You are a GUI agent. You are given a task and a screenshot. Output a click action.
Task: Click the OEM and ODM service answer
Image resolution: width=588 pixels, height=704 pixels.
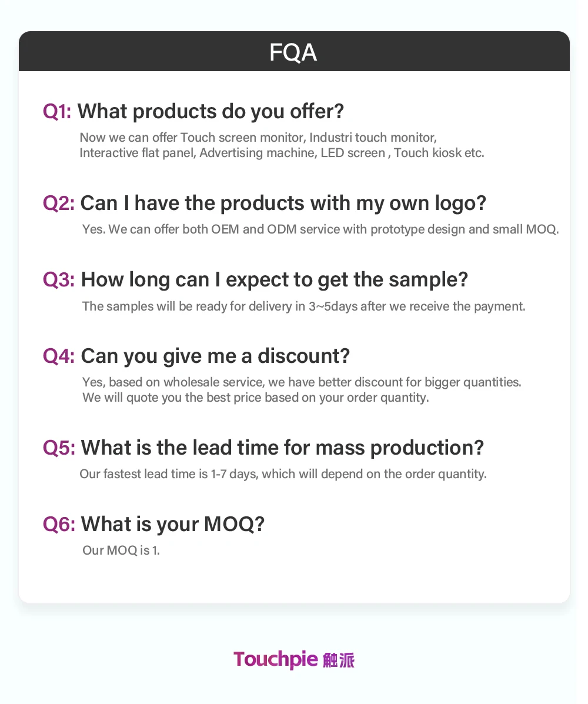pyautogui.click(x=320, y=229)
